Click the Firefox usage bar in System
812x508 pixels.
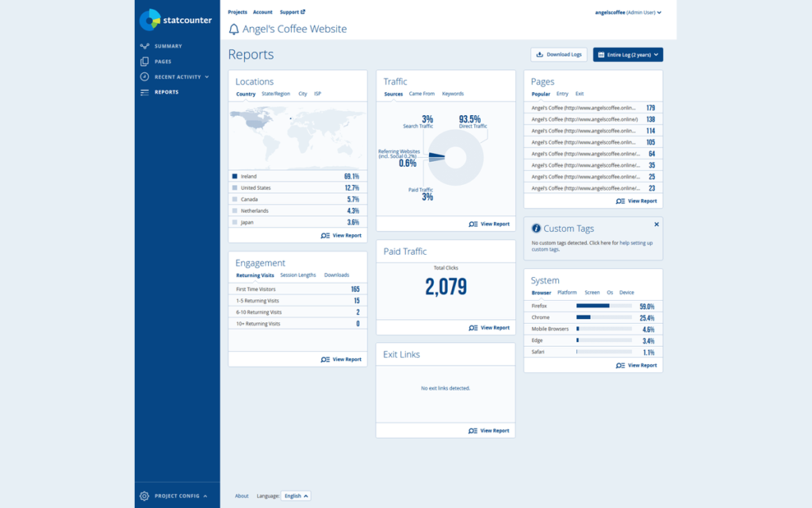tap(603, 306)
